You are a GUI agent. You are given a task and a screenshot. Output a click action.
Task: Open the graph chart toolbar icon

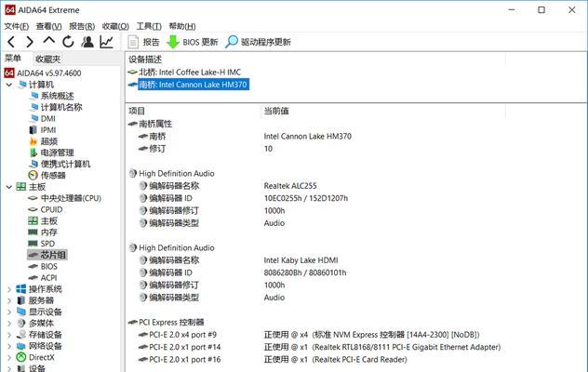tap(106, 42)
